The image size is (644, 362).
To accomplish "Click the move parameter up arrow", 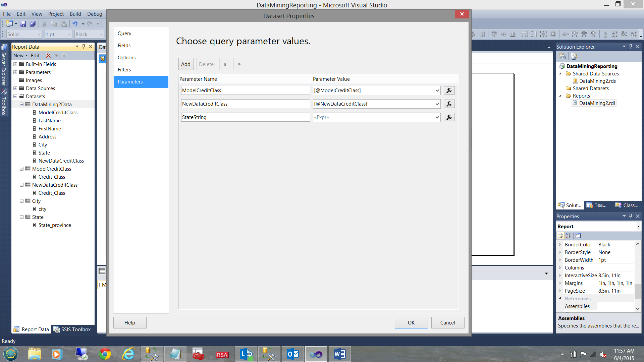I will (225, 64).
